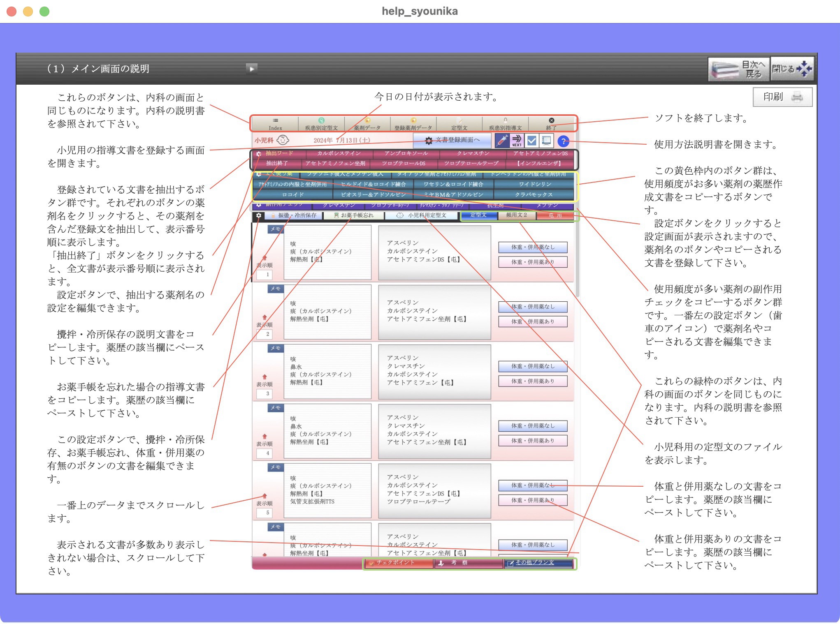Open the 文書登録画面へ button
840x624 pixels.
pyautogui.click(x=452, y=140)
